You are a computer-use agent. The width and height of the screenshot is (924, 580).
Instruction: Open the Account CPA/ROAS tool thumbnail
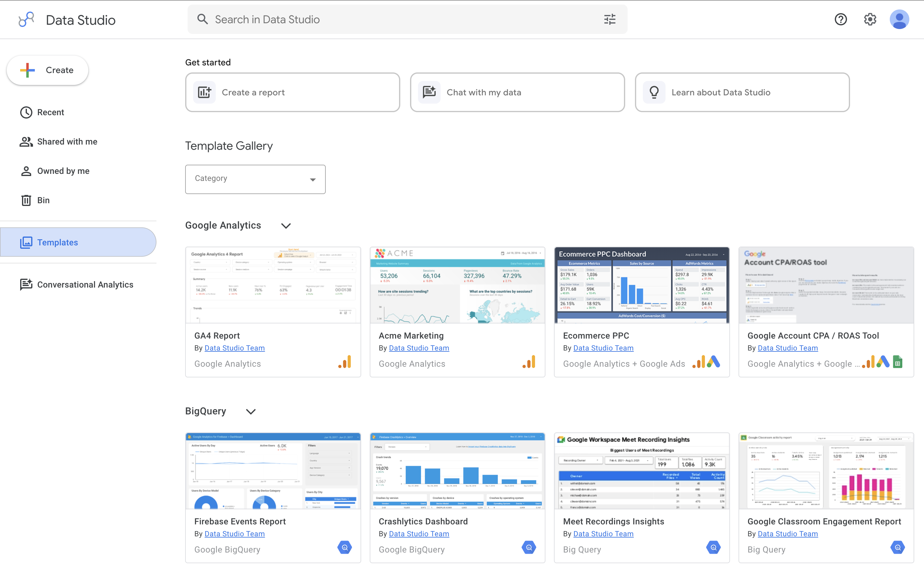point(826,285)
